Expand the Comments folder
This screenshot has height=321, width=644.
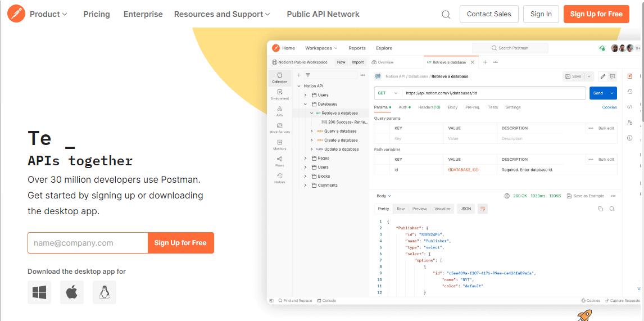click(305, 186)
